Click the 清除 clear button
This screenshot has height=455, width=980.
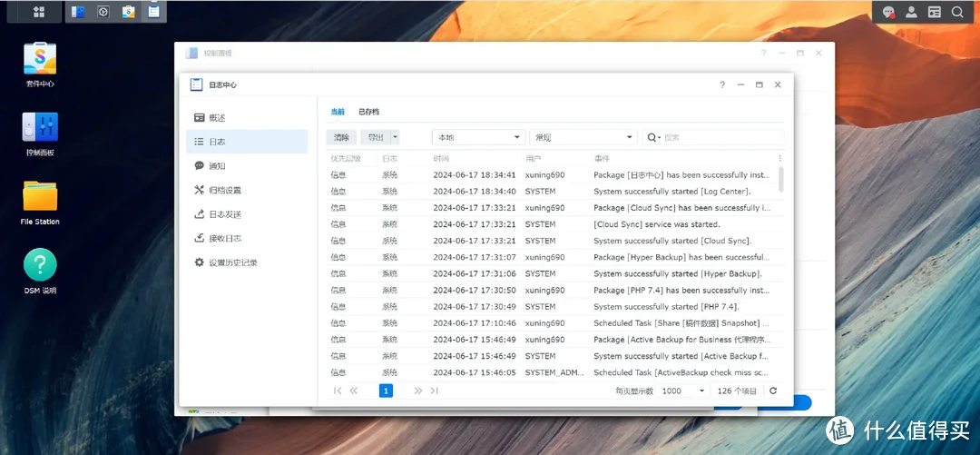[x=341, y=137]
